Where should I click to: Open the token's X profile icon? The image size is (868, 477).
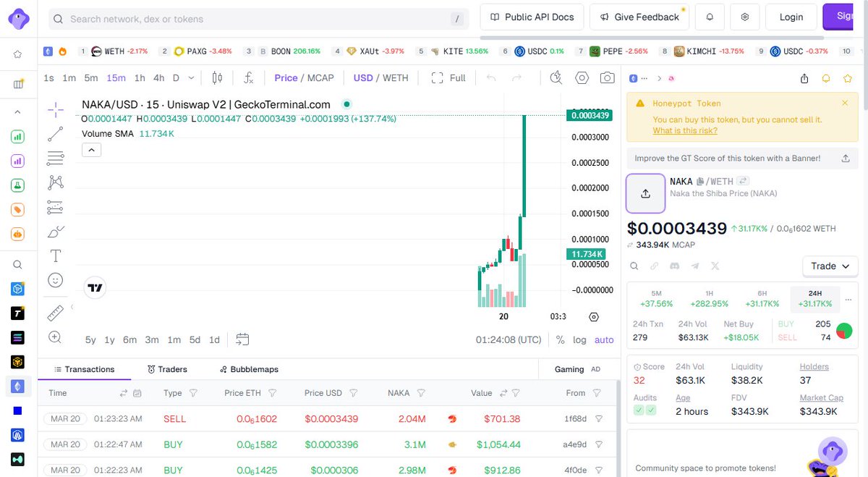point(715,266)
